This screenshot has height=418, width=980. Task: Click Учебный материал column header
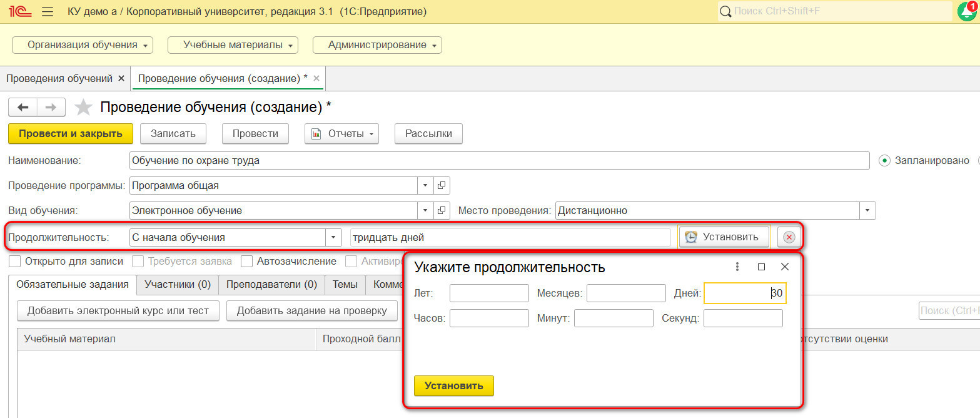(x=167, y=339)
